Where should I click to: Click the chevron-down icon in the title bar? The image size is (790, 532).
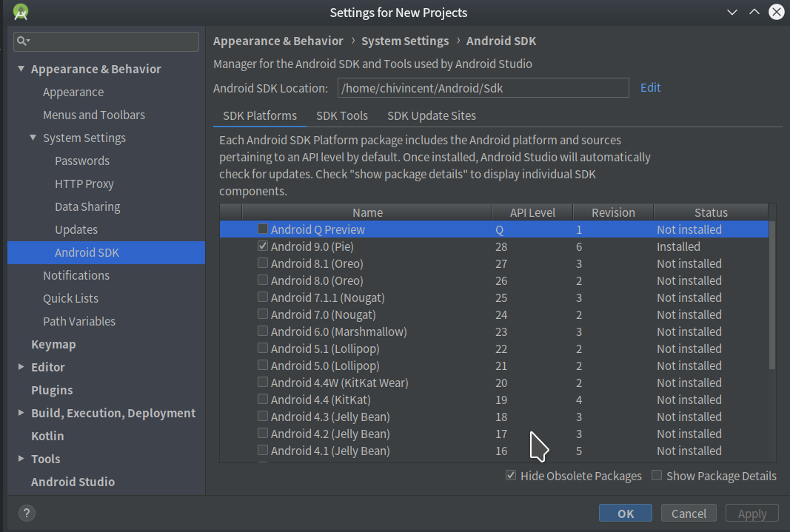coord(732,12)
